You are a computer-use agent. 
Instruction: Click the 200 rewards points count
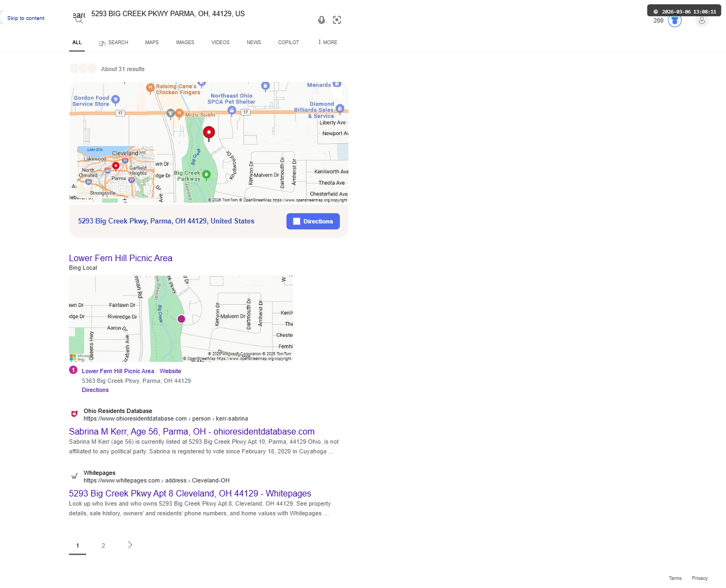(x=658, y=20)
